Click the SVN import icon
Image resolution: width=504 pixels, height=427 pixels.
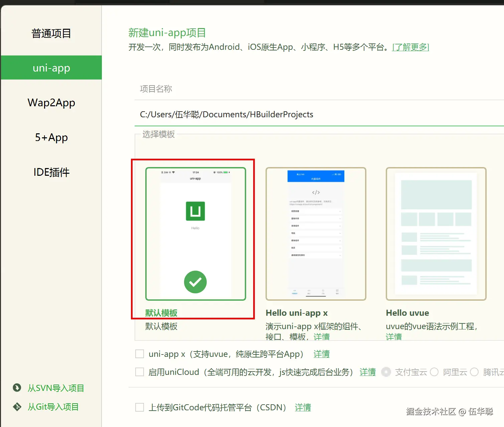tap(17, 388)
